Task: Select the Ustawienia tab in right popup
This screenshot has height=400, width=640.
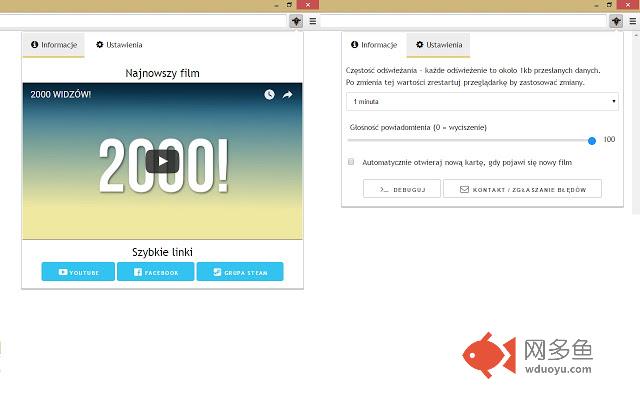Action: 438,45
